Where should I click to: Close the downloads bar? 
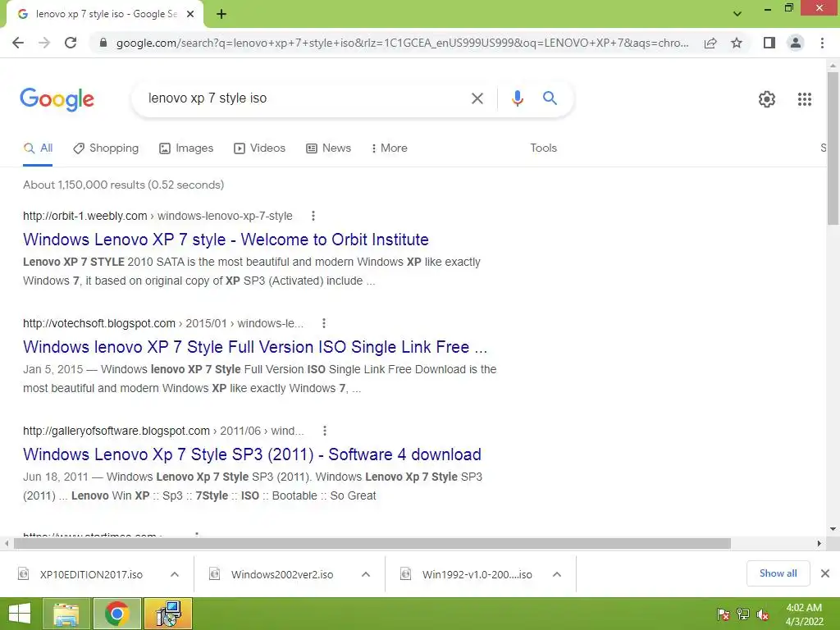(x=825, y=573)
